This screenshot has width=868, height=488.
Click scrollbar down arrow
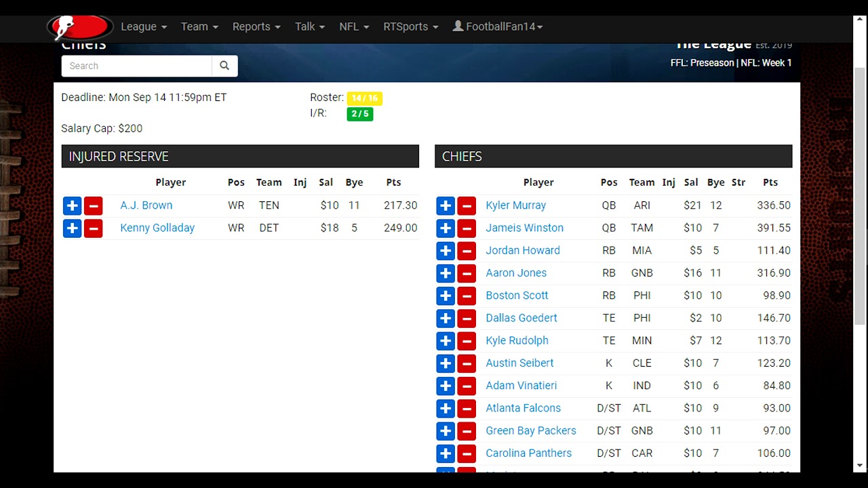point(860,466)
